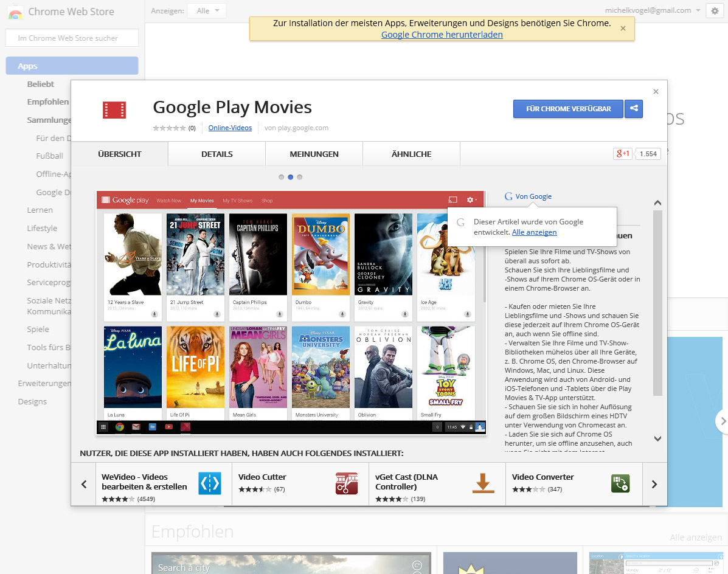Show next related apps with right arrow

[654, 485]
